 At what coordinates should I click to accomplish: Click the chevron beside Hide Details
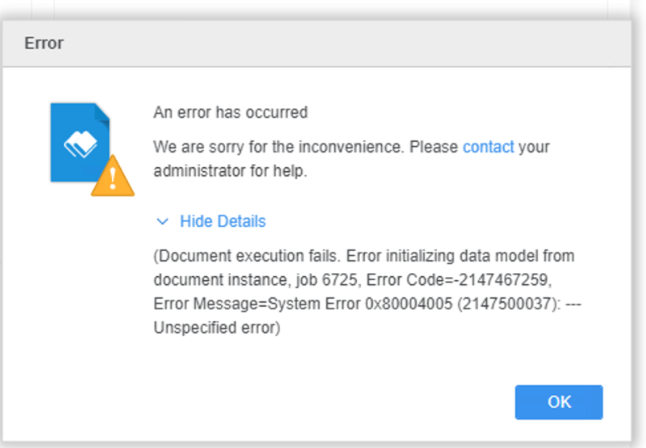pyautogui.click(x=162, y=222)
